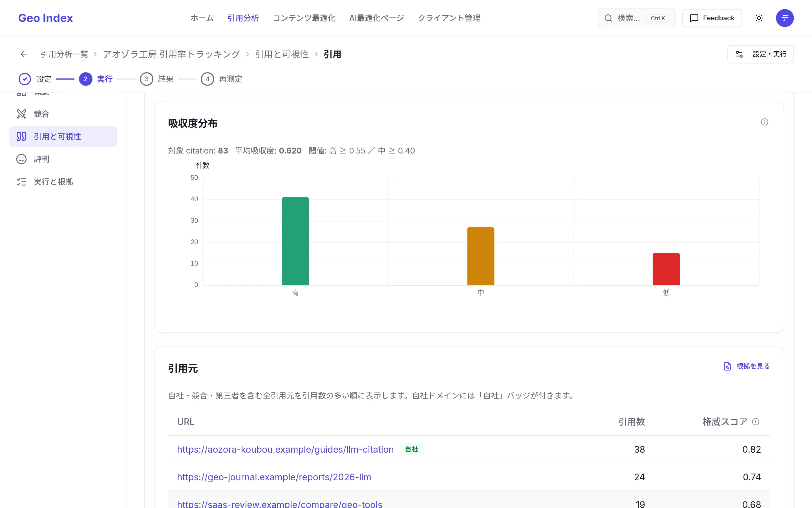Select the completed 設定 step checkmark

[25, 79]
